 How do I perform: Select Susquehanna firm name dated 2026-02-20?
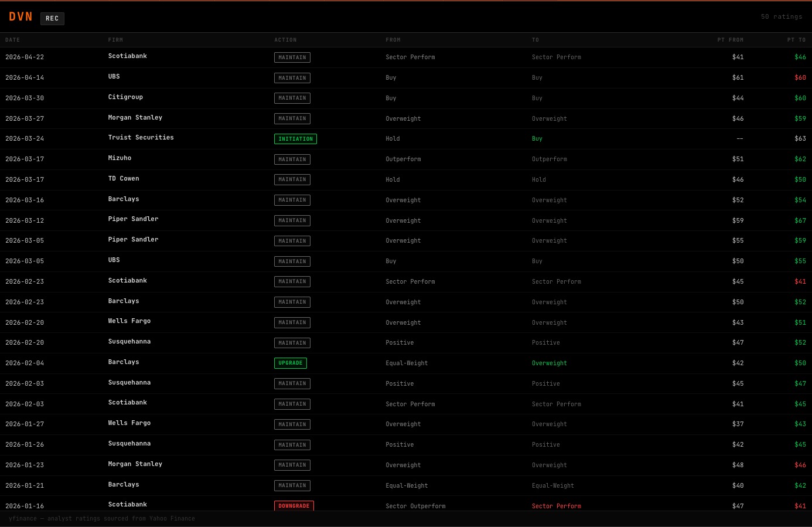pos(129,342)
